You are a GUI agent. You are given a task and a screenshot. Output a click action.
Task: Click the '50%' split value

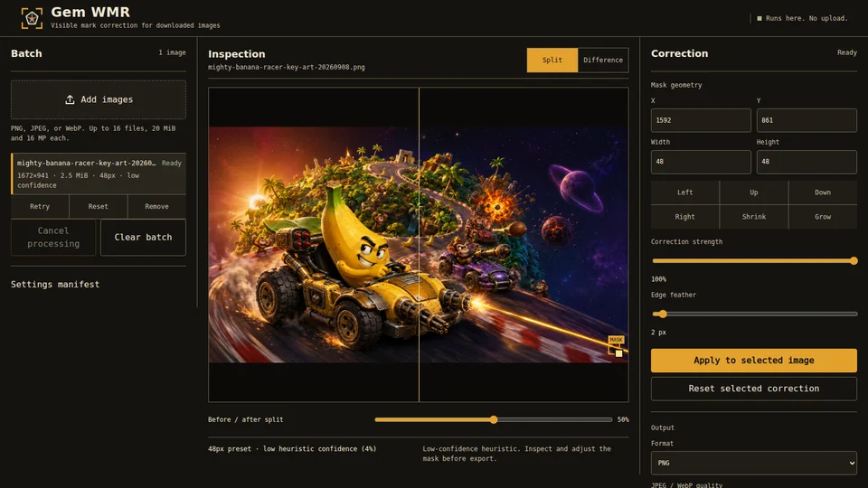623,419
